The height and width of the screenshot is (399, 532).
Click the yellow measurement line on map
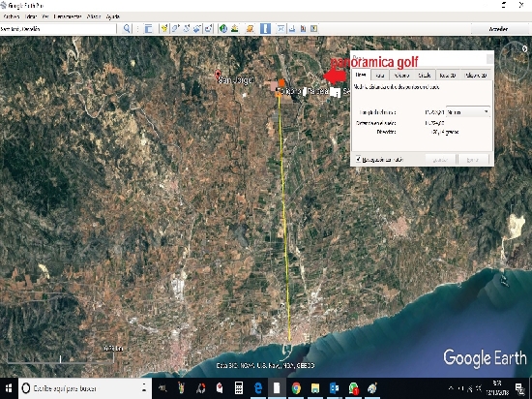pos(284,217)
